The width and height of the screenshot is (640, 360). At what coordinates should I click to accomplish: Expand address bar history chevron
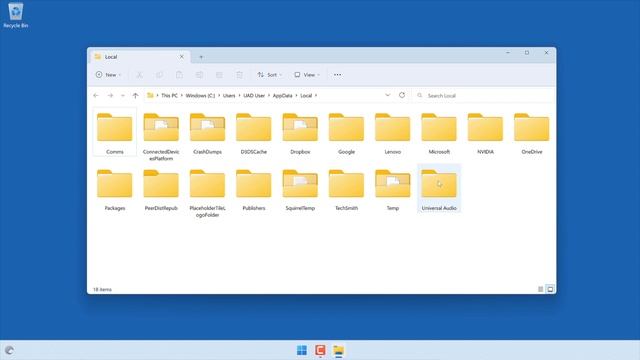click(387, 95)
